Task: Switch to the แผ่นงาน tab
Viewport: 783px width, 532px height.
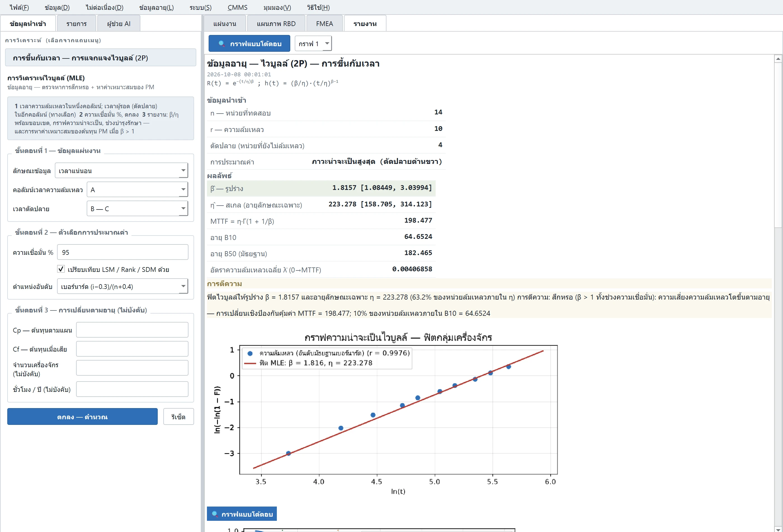Action: click(225, 23)
